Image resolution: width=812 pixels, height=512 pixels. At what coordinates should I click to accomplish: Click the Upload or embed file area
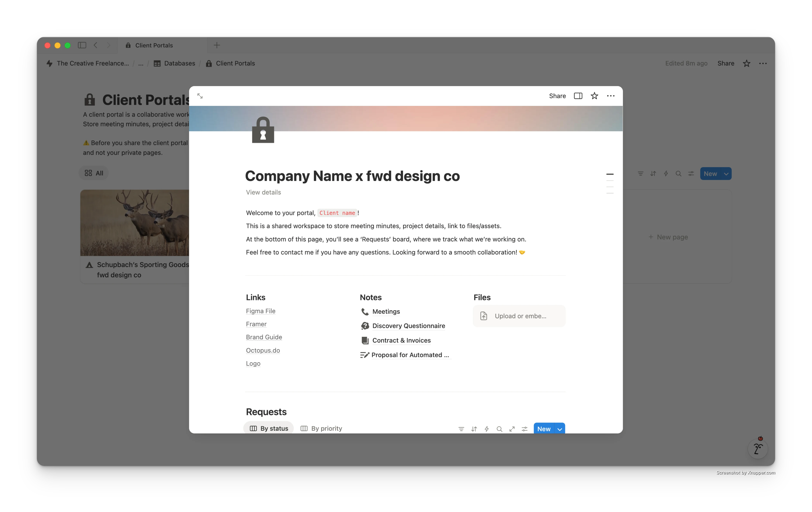[519, 316]
